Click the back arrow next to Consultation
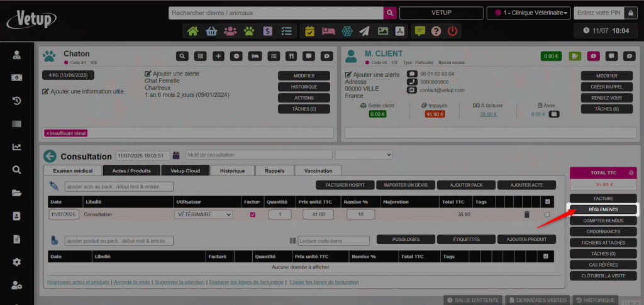644x305 pixels. tap(50, 156)
